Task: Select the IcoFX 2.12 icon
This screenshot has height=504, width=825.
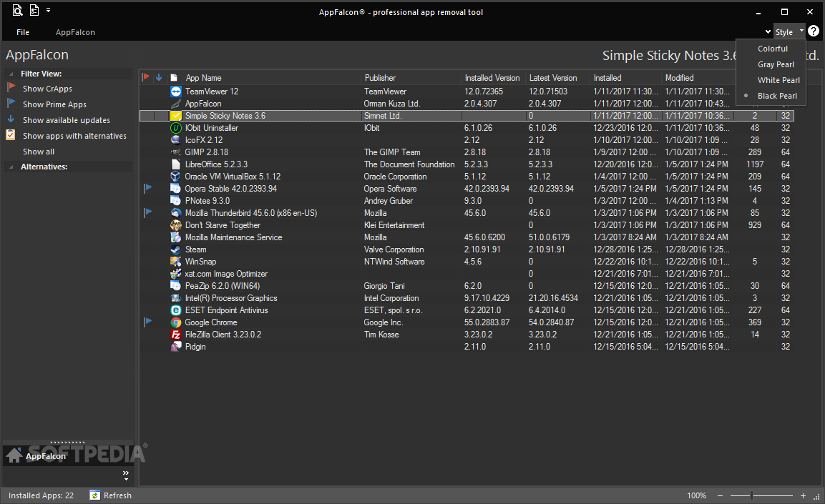Action: pos(176,140)
